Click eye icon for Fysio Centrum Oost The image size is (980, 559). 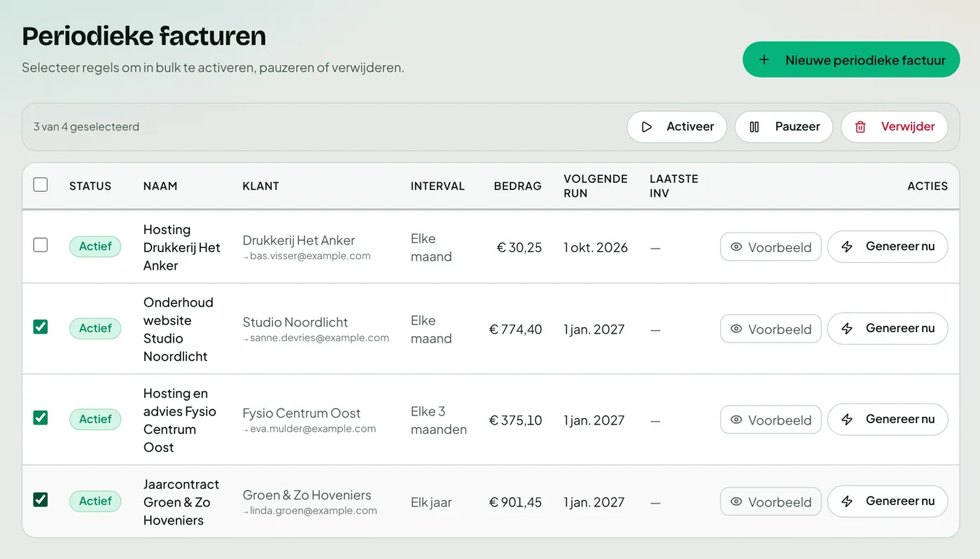point(736,420)
